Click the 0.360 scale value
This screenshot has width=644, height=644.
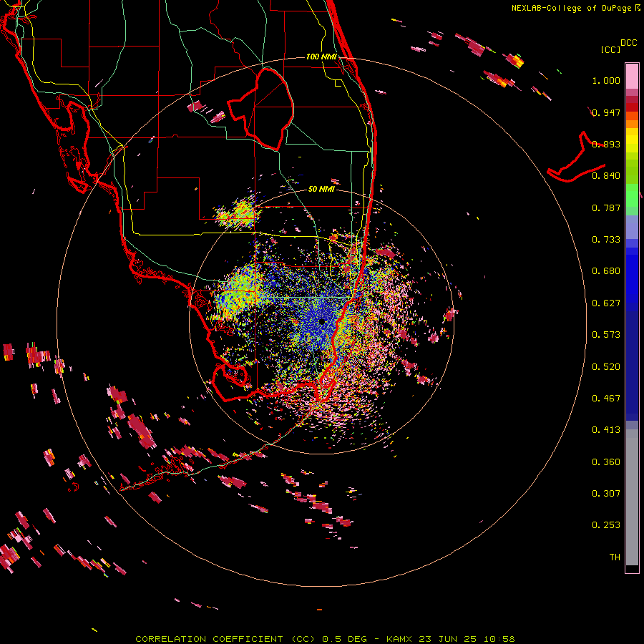point(606,462)
